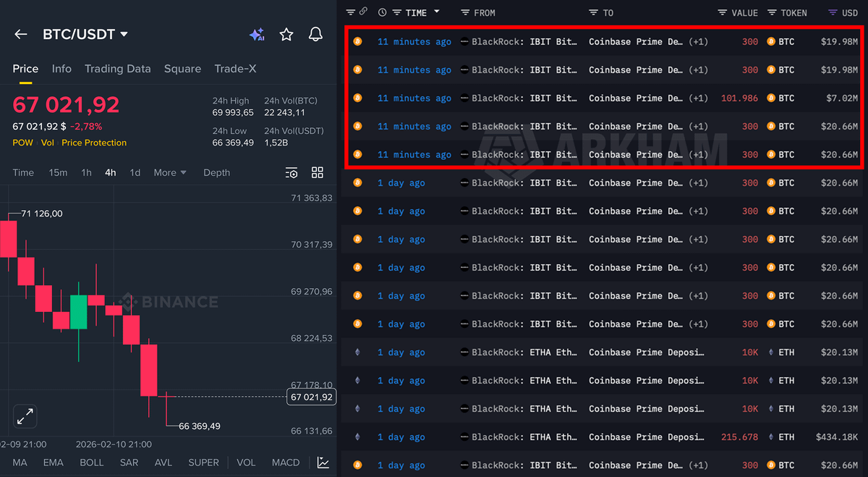Open indicator settings icon after MACD
This screenshot has height=477, width=868.
pyautogui.click(x=323, y=463)
